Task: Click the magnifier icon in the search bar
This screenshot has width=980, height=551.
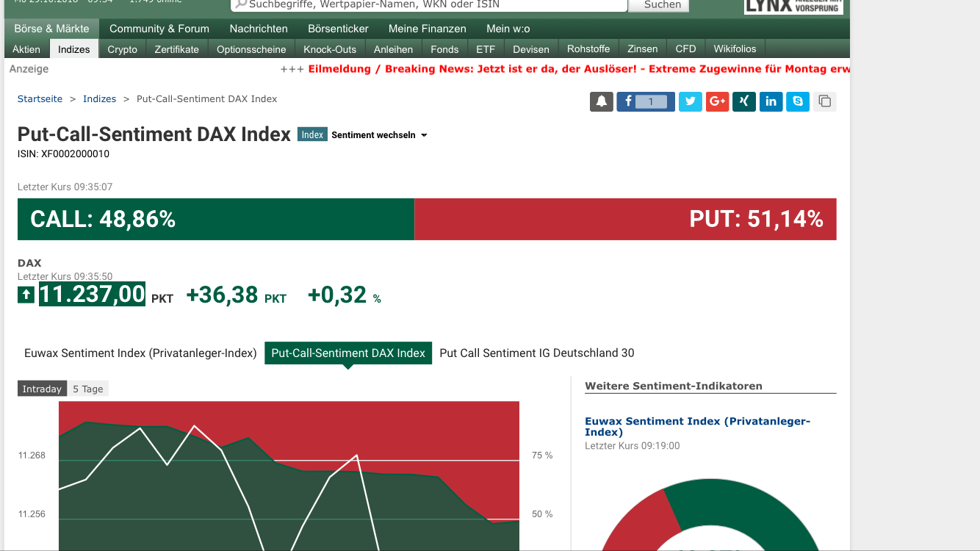Action: point(241,5)
